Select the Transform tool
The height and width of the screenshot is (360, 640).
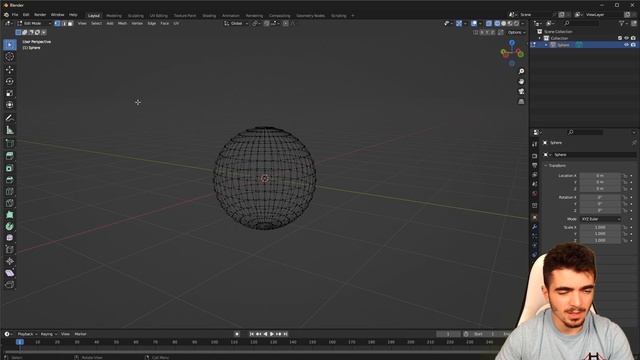[10, 105]
